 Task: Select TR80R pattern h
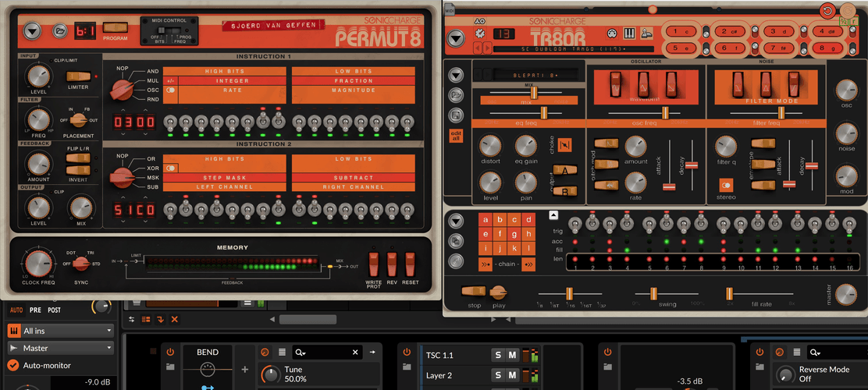tap(528, 233)
